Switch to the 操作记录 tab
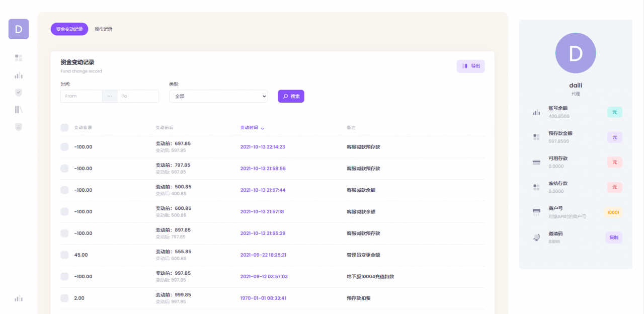644x314 pixels. 104,29
